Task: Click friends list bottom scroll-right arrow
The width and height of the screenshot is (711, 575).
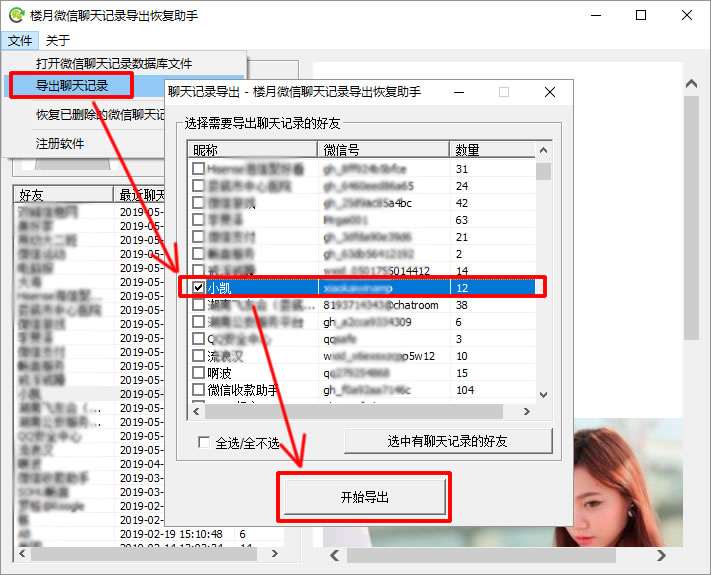Action: [274, 554]
